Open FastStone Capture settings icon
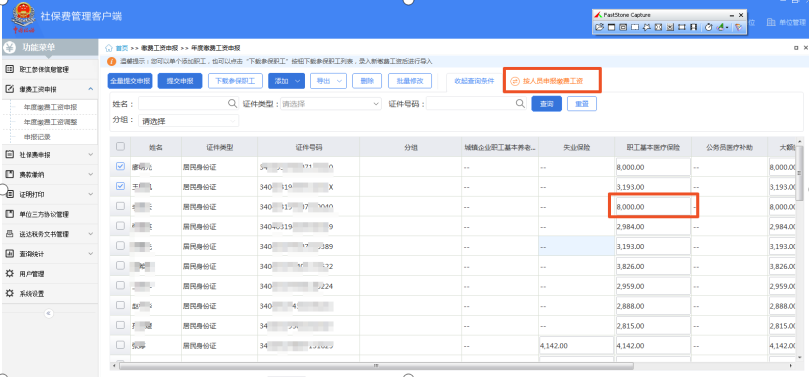 [x=738, y=27]
